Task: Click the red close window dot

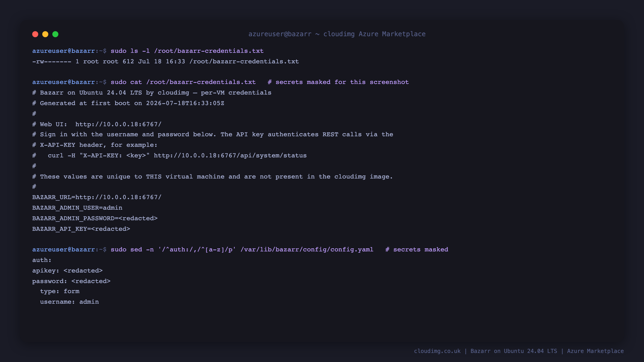Action: [35, 34]
